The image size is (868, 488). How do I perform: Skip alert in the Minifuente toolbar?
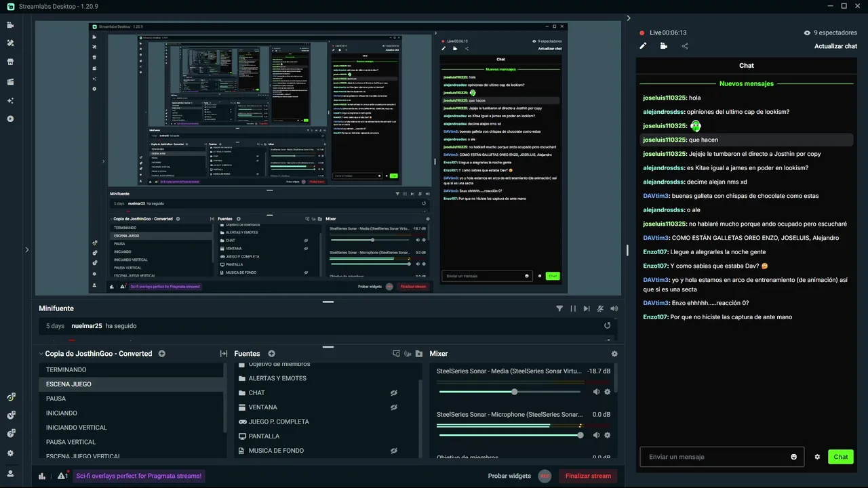[x=587, y=308]
